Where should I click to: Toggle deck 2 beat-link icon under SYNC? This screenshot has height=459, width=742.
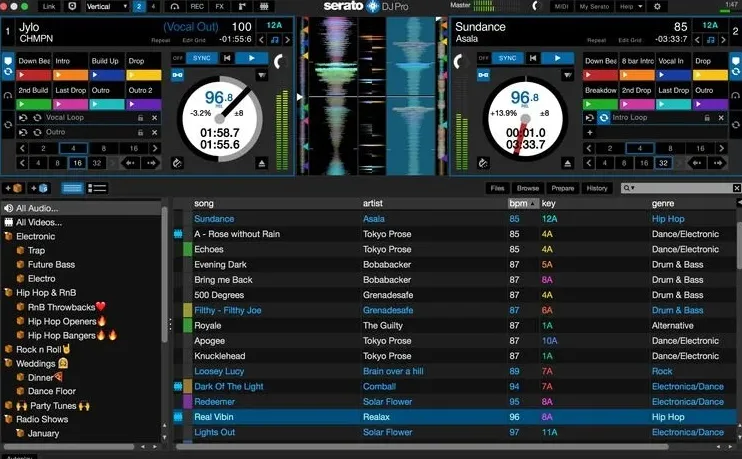483,75
